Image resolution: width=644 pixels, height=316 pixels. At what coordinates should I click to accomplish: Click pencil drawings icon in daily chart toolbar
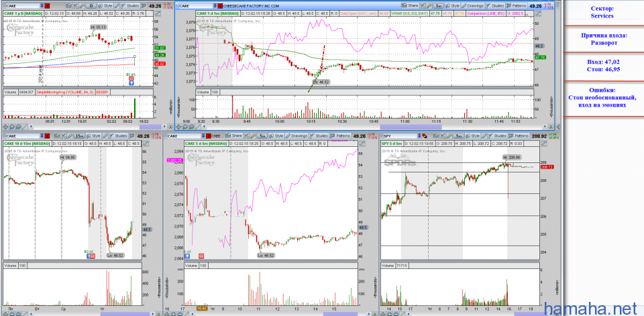[117, 6]
